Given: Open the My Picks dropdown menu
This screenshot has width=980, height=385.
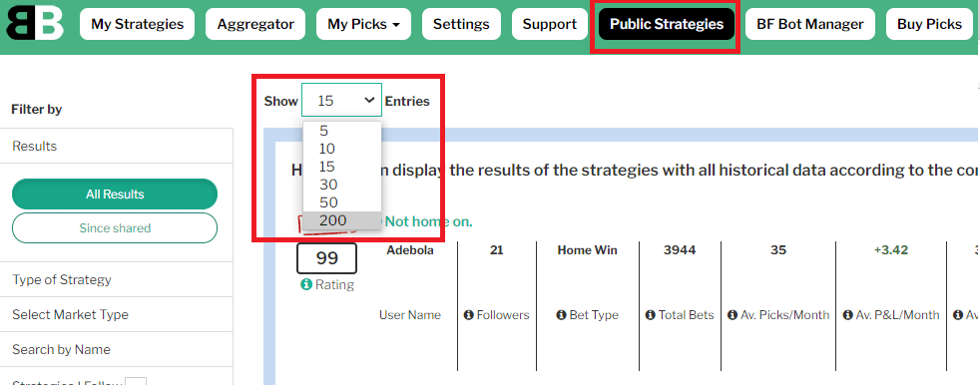Looking at the screenshot, I should [x=364, y=24].
